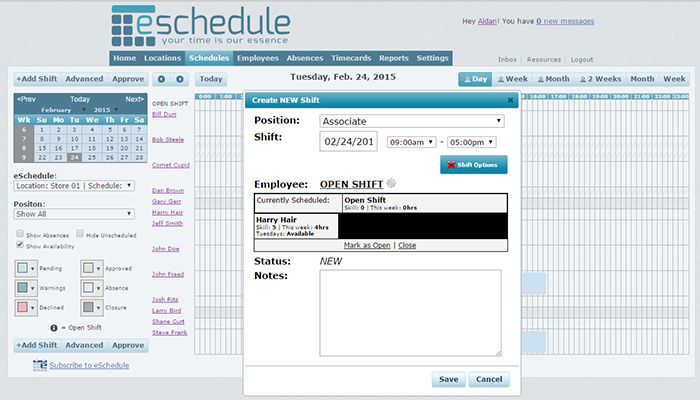The height and width of the screenshot is (400, 700).
Task: Uncheck Show Availability checkbox
Action: pyautogui.click(x=20, y=245)
